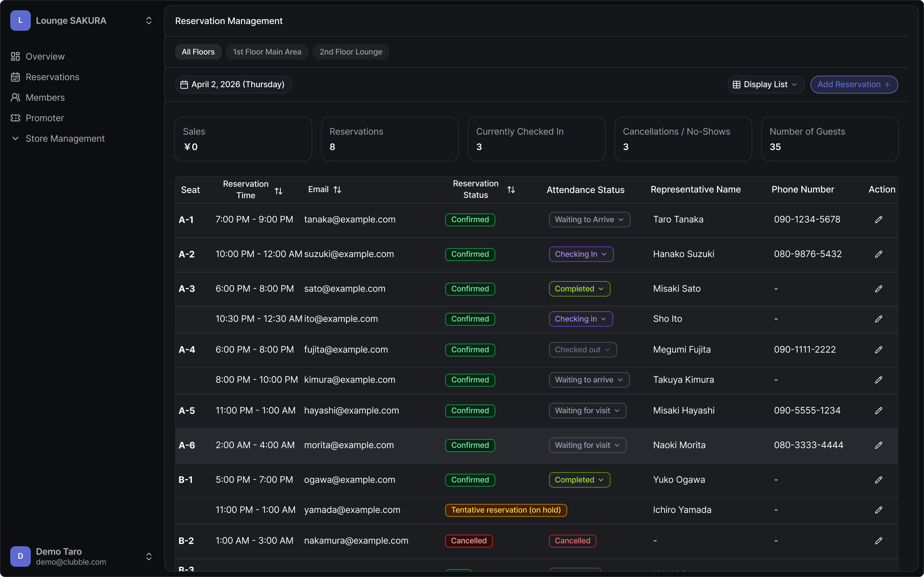Click edit pencil for Hanako Suzuki's row
924x577 pixels.
pyautogui.click(x=878, y=254)
